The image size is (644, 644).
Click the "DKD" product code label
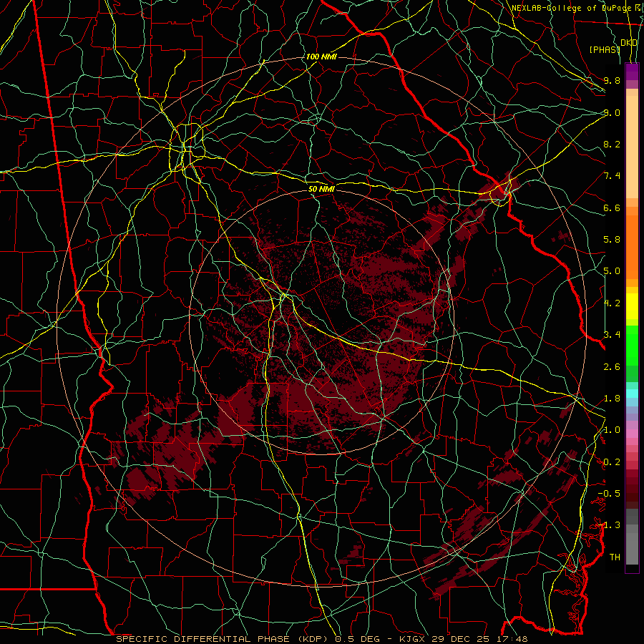click(629, 43)
